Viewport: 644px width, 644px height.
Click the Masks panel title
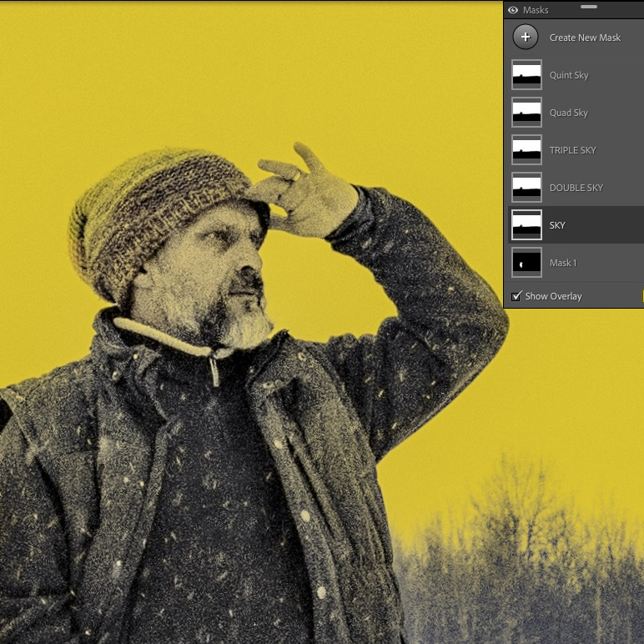[536, 10]
